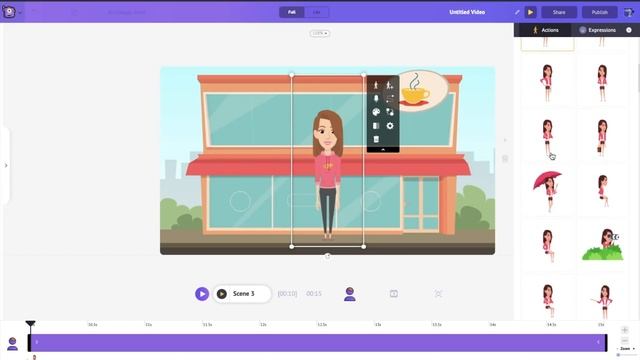Click the bottom-right resize handle of selection
Viewport: 640px width, 360px height.
364,247
